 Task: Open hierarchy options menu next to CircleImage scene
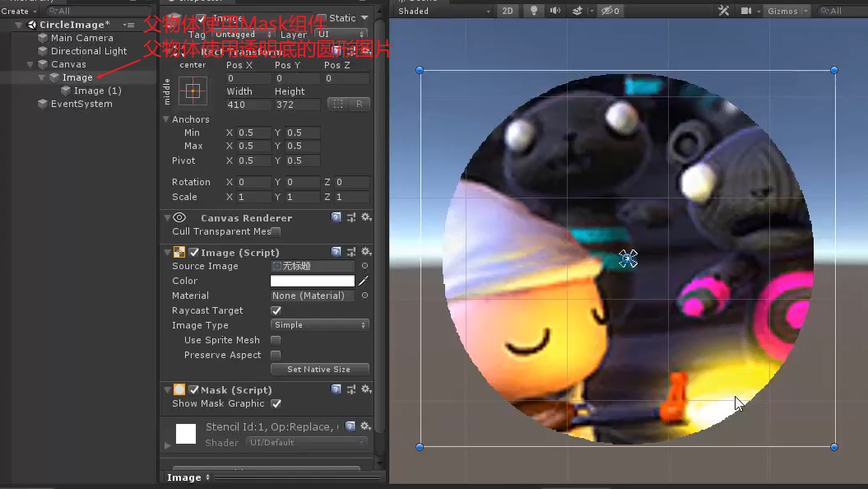[x=129, y=25]
